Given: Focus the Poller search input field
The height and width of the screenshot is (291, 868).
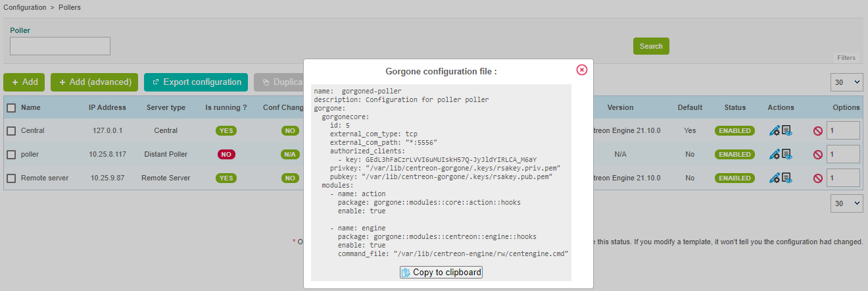Looking at the screenshot, I should [x=60, y=46].
